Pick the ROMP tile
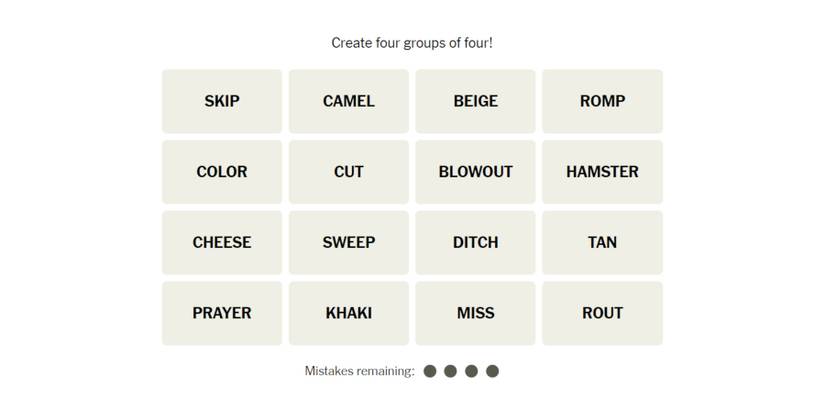The height and width of the screenshot is (413, 825). [x=602, y=101]
